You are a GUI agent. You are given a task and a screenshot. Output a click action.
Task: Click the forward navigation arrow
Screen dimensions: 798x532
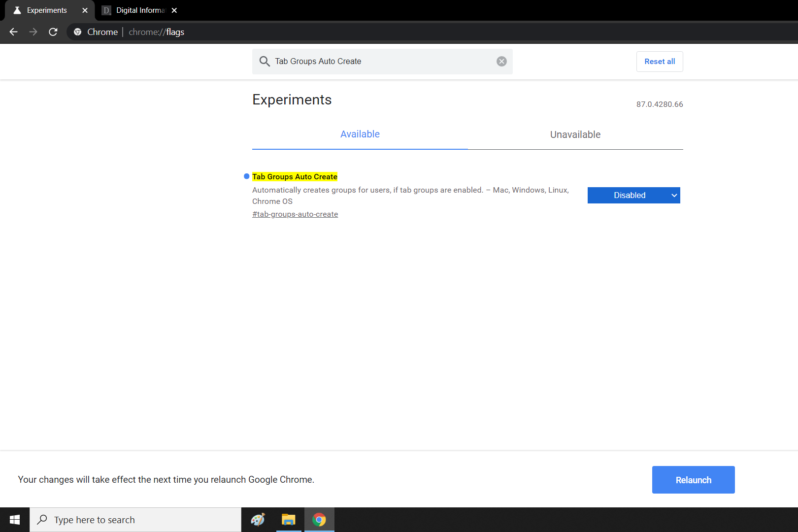(x=33, y=32)
